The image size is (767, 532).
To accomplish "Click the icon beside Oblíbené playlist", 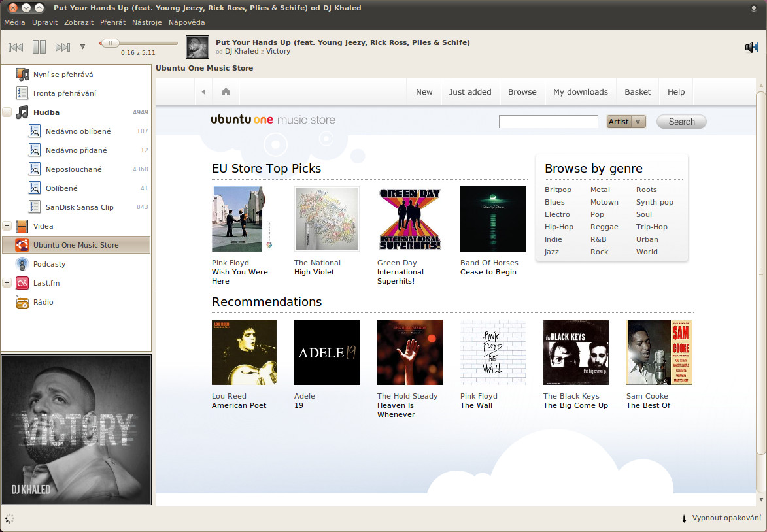I will click(34, 188).
